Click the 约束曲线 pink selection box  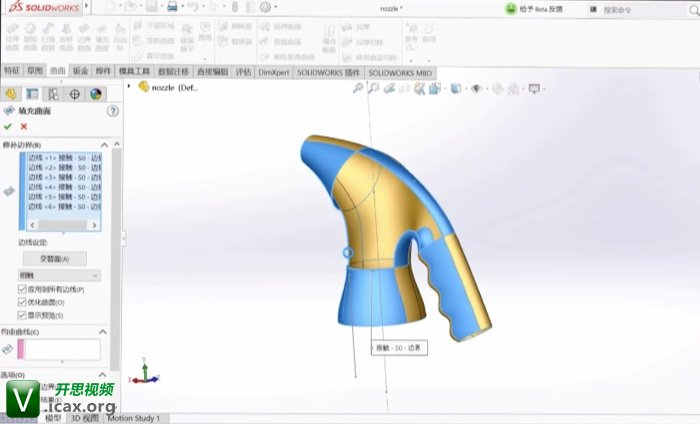pos(59,349)
